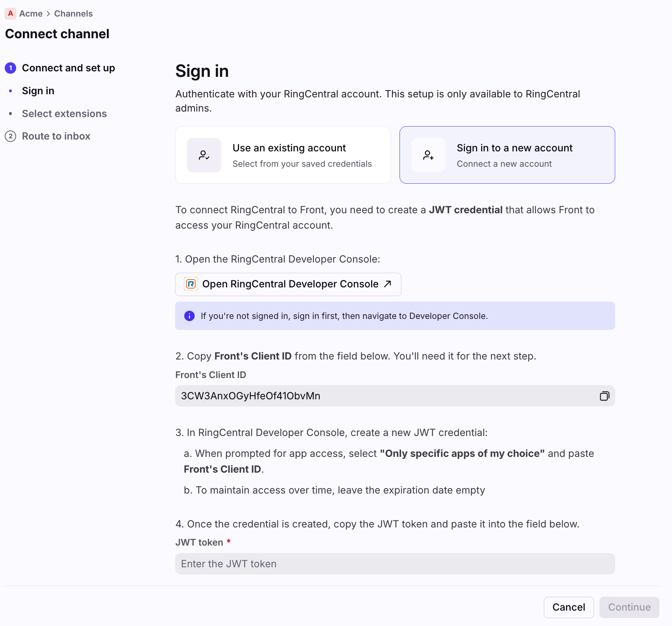Go to Acme in breadcrumb

(x=31, y=13)
